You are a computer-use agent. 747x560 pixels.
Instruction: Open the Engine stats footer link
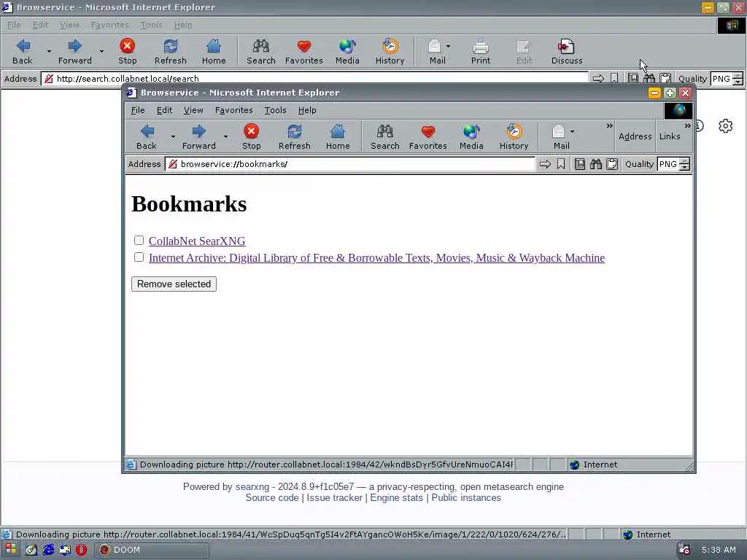coord(396,497)
